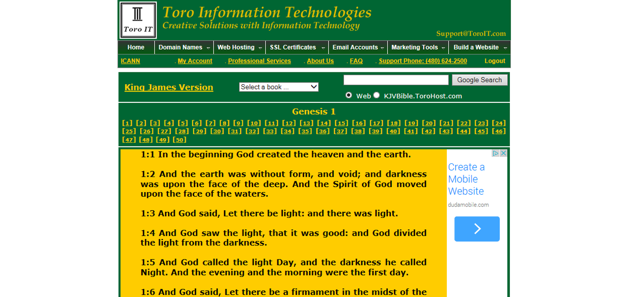Click the blue arrow ad button
The image size is (644, 297).
(477, 229)
